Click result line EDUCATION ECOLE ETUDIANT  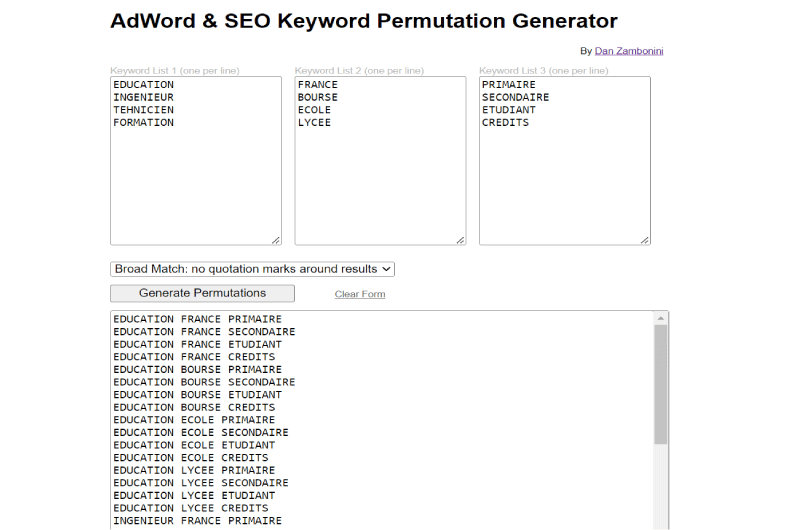click(x=194, y=445)
